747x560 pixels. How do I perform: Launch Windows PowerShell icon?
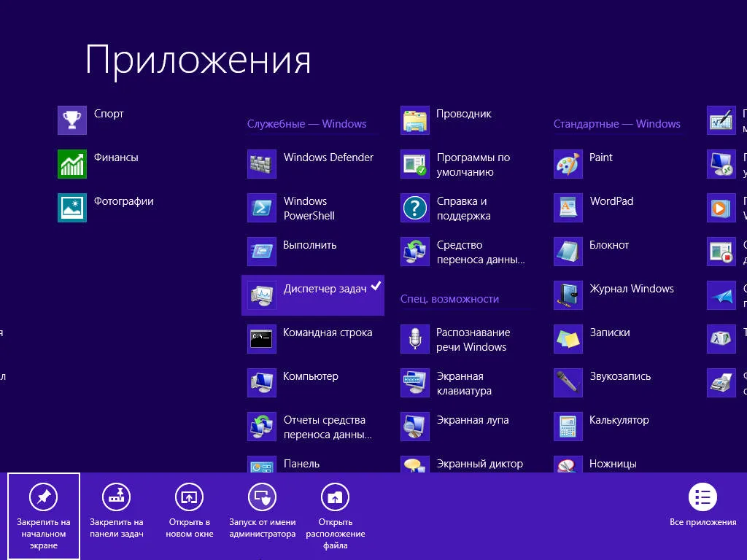(262, 208)
